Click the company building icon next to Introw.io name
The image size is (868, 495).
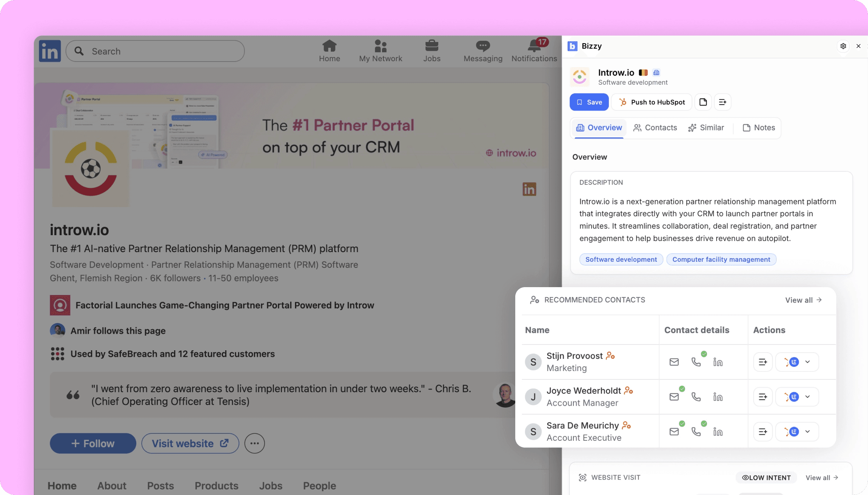657,72
